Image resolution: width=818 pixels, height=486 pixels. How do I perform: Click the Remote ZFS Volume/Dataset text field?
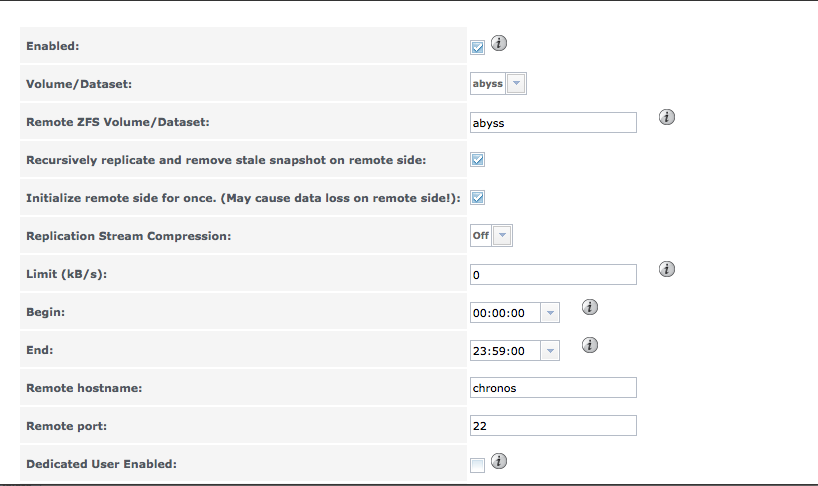click(x=553, y=122)
